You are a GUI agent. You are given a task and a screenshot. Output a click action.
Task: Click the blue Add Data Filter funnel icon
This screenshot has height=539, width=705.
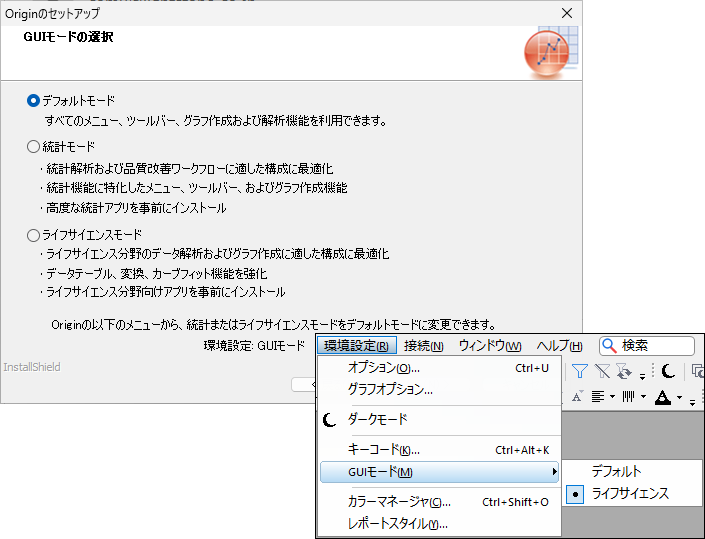click(x=580, y=371)
